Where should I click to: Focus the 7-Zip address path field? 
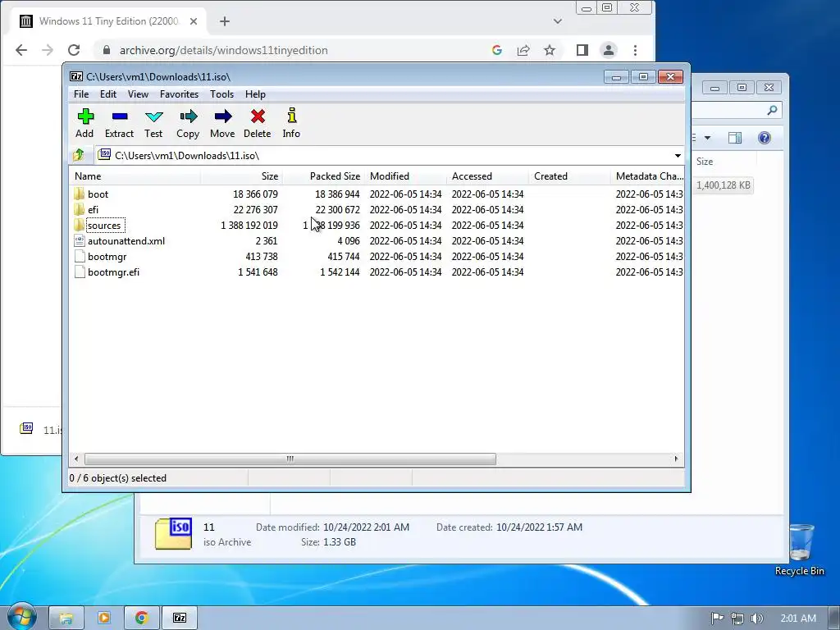click(383, 155)
